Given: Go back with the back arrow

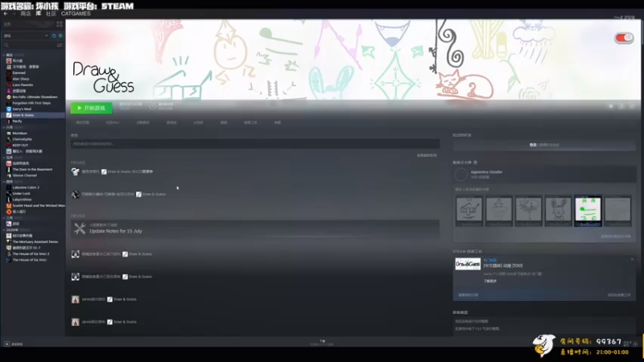Looking at the screenshot, I should point(6,14).
